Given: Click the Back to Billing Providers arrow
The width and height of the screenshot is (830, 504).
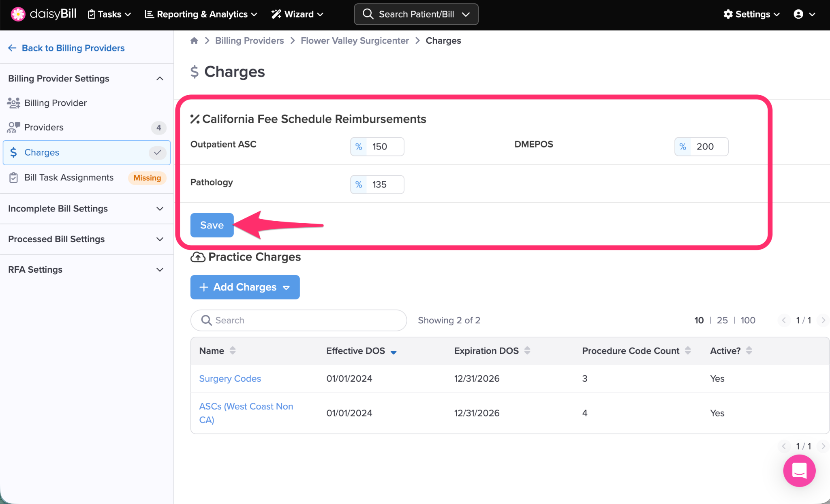Looking at the screenshot, I should tap(12, 48).
